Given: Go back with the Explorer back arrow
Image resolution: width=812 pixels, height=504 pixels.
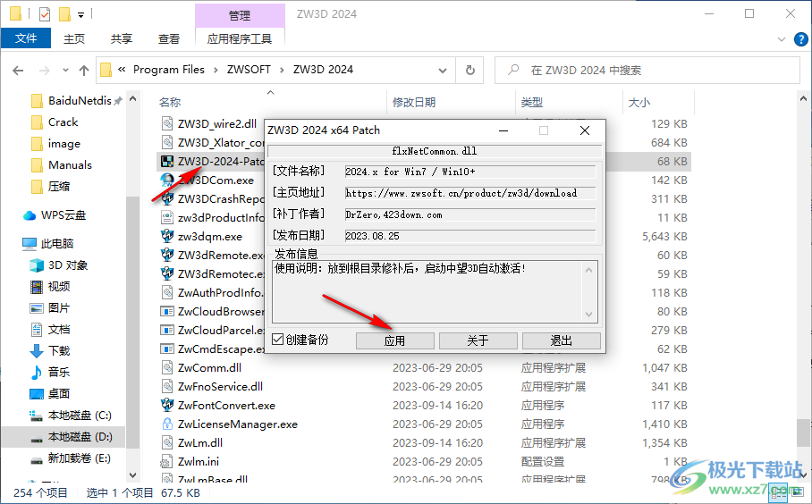Looking at the screenshot, I should coord(18,71).
